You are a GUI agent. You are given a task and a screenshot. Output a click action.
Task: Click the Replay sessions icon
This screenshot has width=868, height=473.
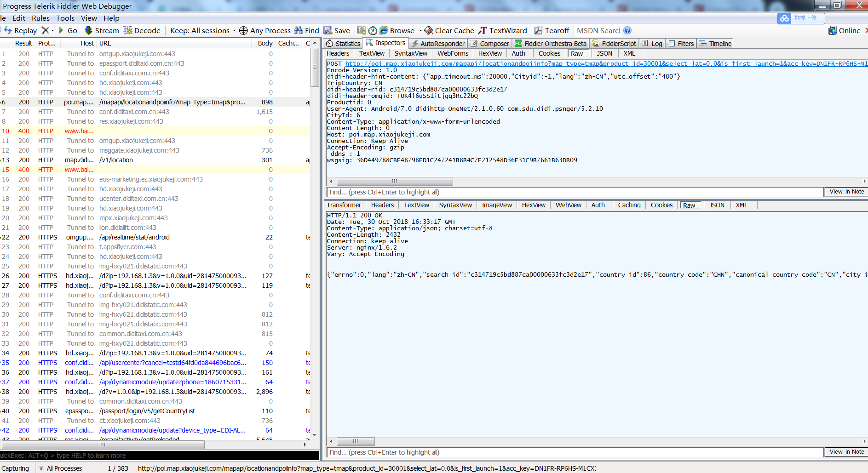pos(7,30)
